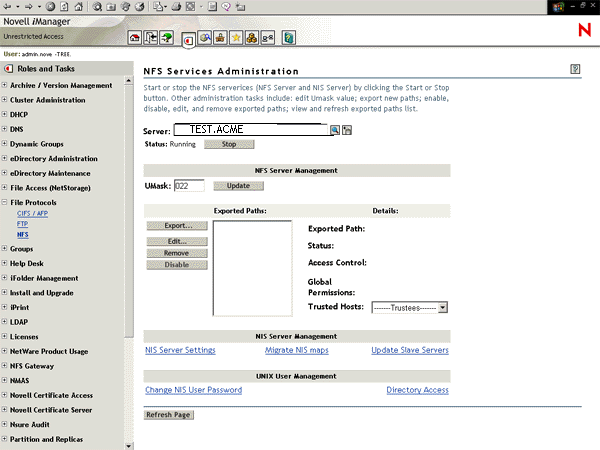Click the browser History icon
600x450 pixels.
140,7
